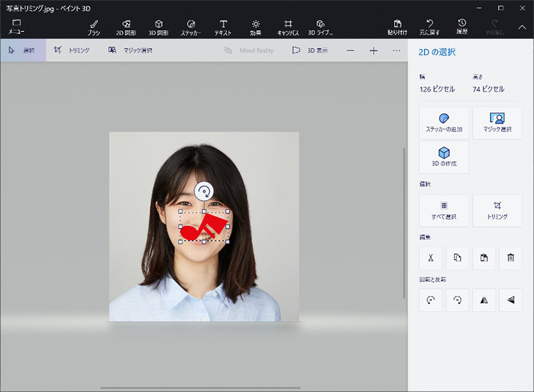Viewport: 534px width, 392px height.
Task: Rotate the selection right 90 degrees
Action: coord(457,301)
